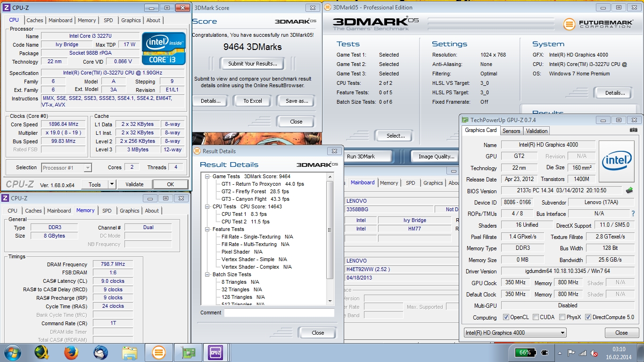Show hidden tray icons arrow
This screenshot has height=362, width=644.
click(560, 353)
